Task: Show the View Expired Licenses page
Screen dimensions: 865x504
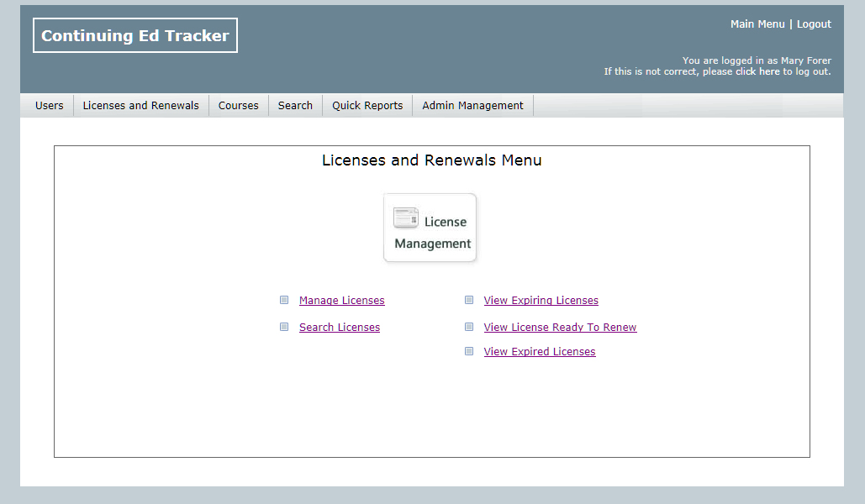Action: pos(539,352)
